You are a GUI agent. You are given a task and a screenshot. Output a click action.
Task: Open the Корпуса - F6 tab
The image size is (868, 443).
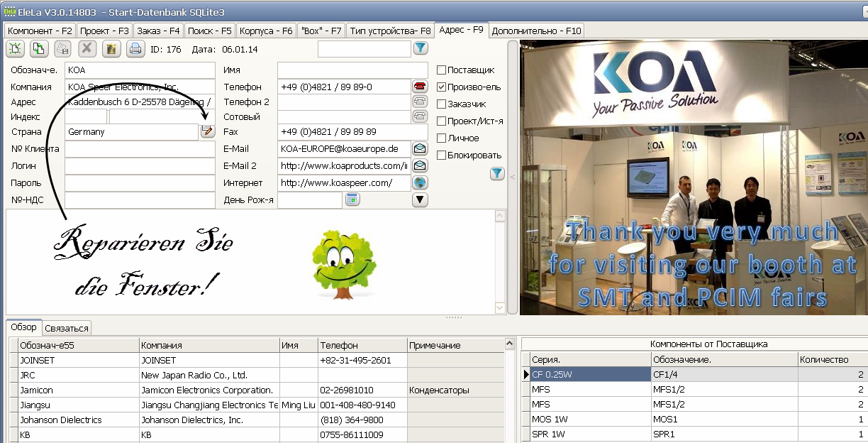266,31
